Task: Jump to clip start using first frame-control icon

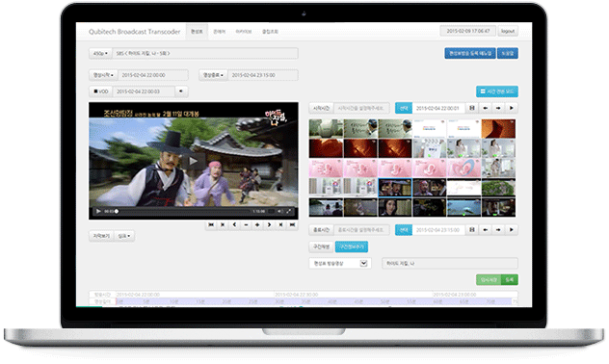Action: 211,224
